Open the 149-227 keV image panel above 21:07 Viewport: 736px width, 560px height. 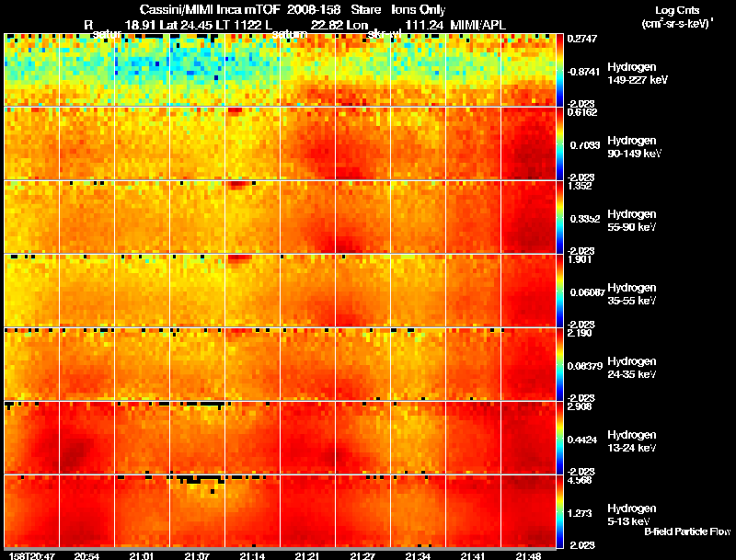pyautogui.click(x=197, y=70)
